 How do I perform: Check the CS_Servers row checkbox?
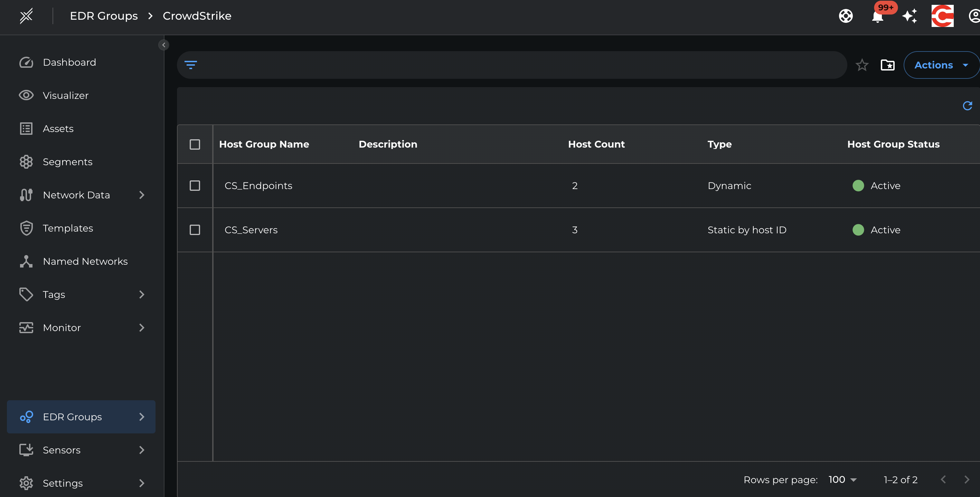(x=195, y=230)
